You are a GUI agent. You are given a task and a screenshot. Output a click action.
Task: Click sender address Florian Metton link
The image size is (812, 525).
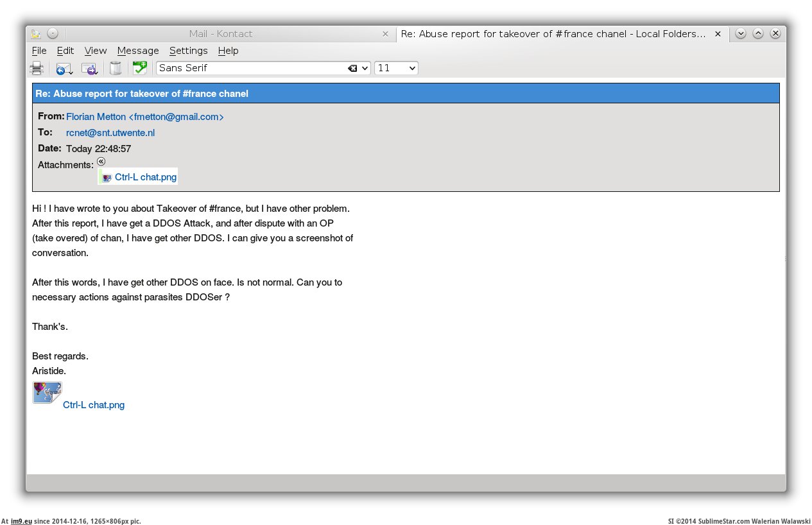click(x=144, y=117)
